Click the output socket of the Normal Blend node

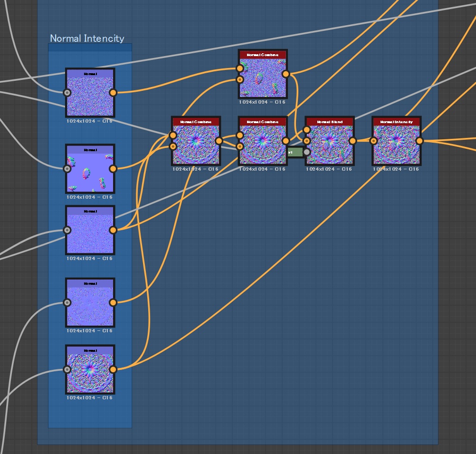[353, 141]
